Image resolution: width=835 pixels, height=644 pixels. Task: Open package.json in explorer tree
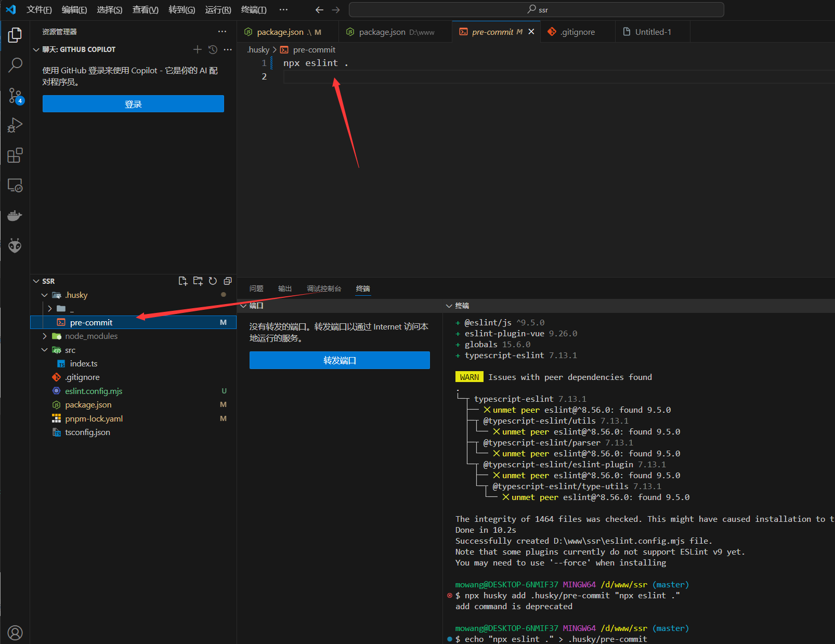coord(133,404)
